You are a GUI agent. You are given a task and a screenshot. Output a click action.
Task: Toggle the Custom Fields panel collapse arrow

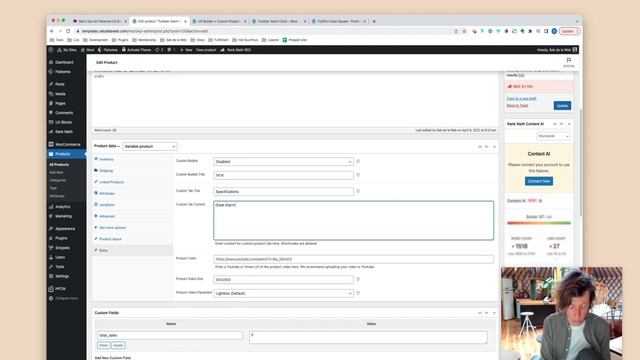point(494,313)
